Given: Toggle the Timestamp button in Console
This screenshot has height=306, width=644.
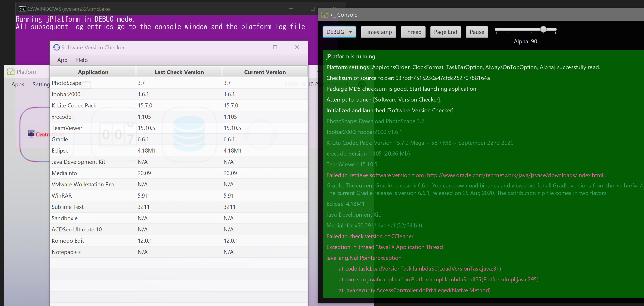Looking at the screenshot, I should [x=378, y=32].
